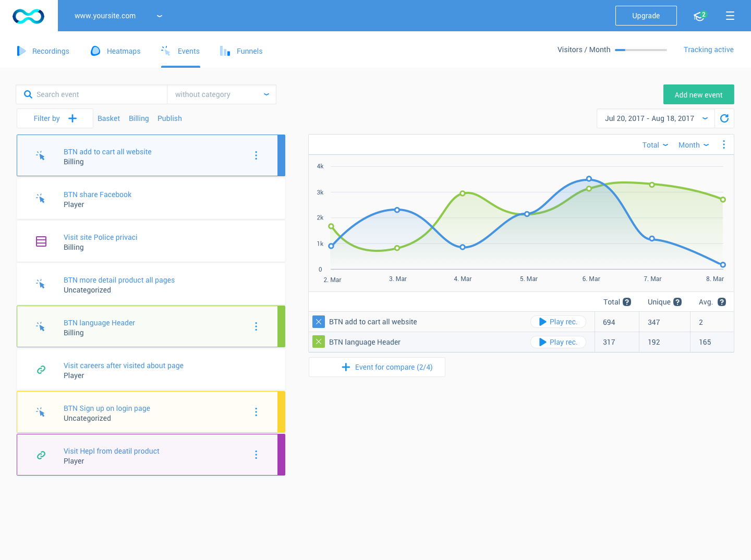This screenshot has height=560, width=751.
Task: Expand the Month interval dropdown
Action: point(694,145)
